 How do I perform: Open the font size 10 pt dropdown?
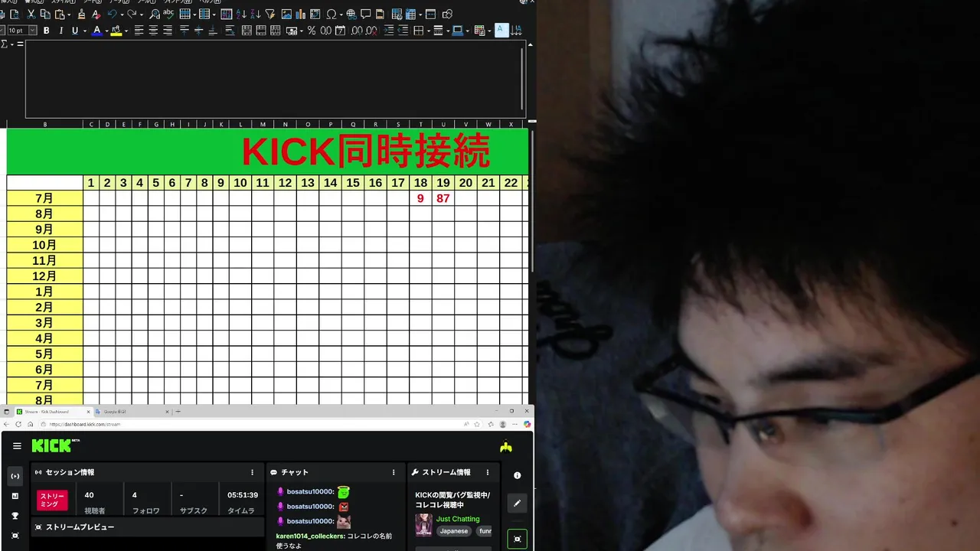click(x=32, y=31)
